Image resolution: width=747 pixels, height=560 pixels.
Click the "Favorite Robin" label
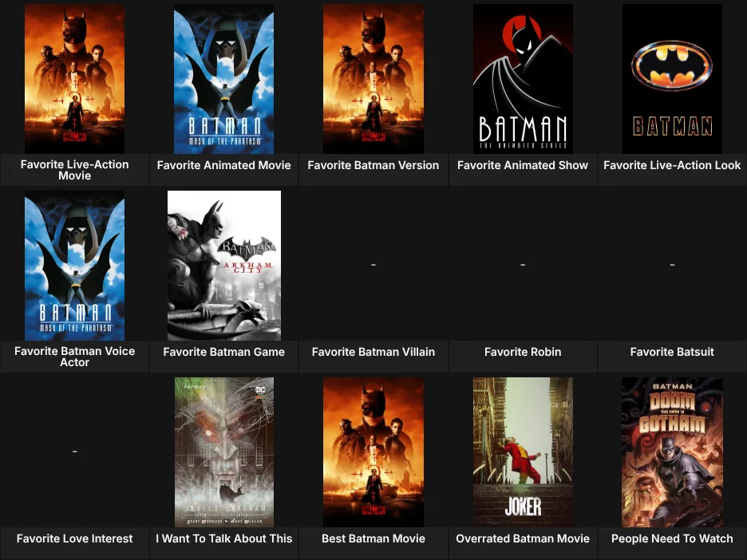pyautogui.click(x=523, y=352)
